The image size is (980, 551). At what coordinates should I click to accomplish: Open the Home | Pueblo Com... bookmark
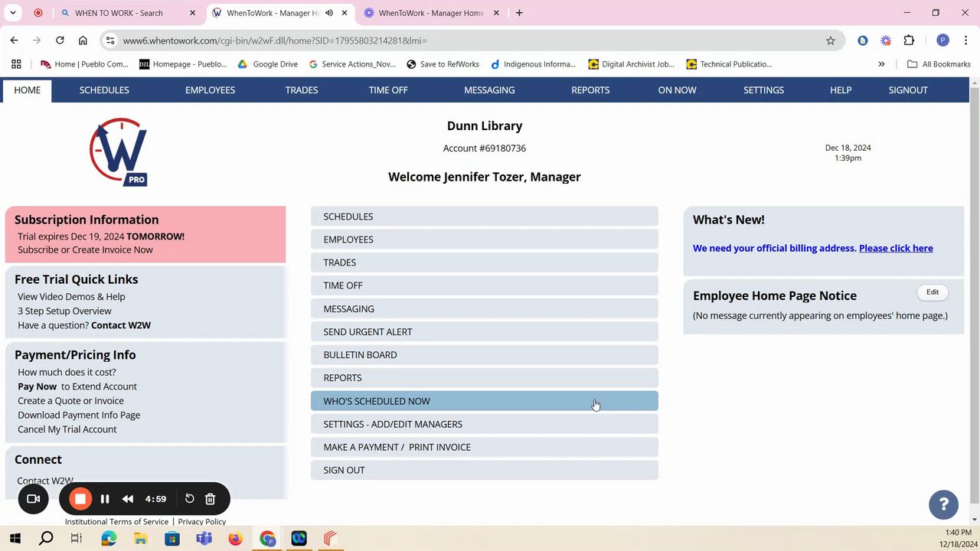coord(84,64)
